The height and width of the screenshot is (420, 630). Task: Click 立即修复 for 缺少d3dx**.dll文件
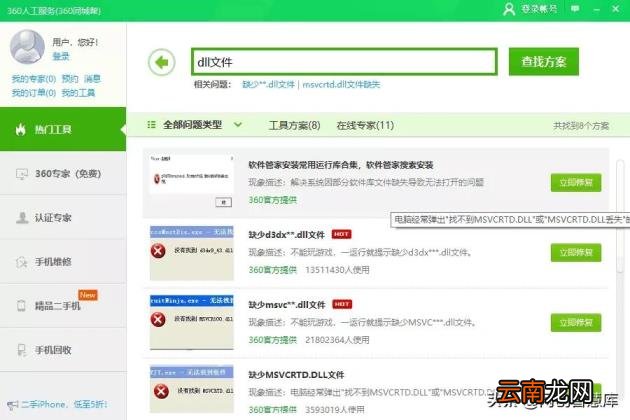tap(576, 252)
